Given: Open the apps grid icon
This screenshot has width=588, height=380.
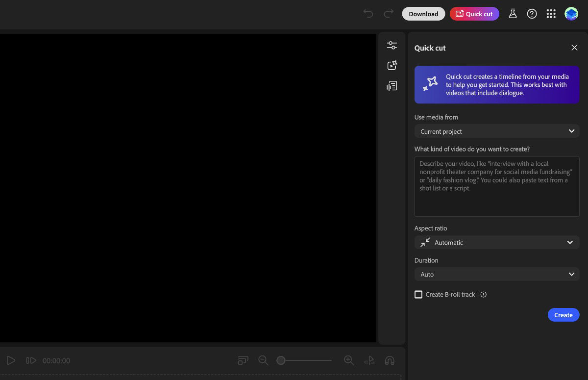Looking at the screenshot, I should pyautogui.click(x=551, y=14).
